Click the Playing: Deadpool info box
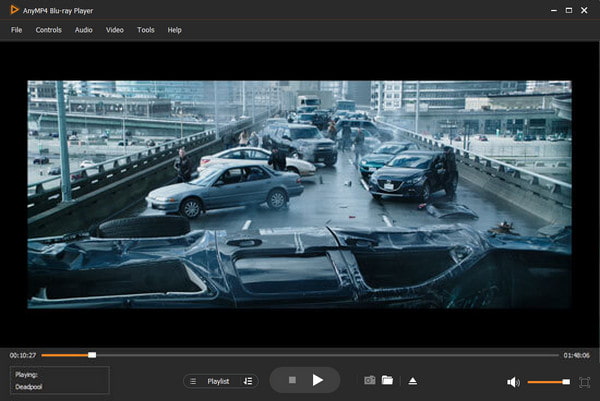Screen dimensions: 600x401 coord(60,380)
